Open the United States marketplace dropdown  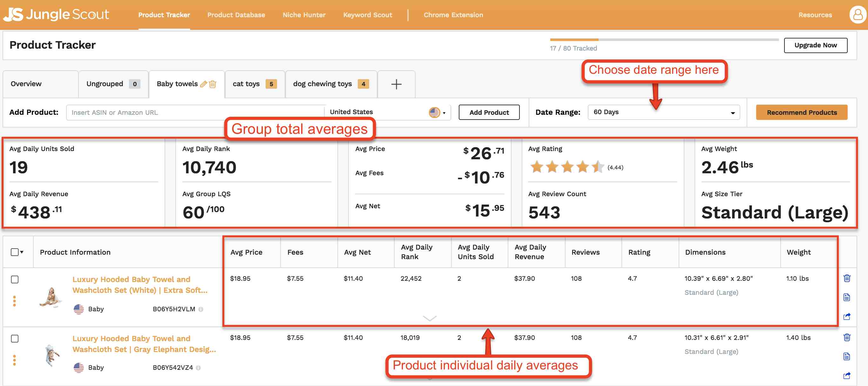(388, 112)
